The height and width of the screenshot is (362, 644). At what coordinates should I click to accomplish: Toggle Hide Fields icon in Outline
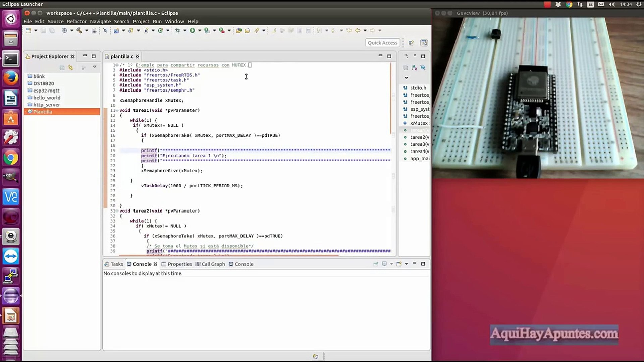coord(423,68)
